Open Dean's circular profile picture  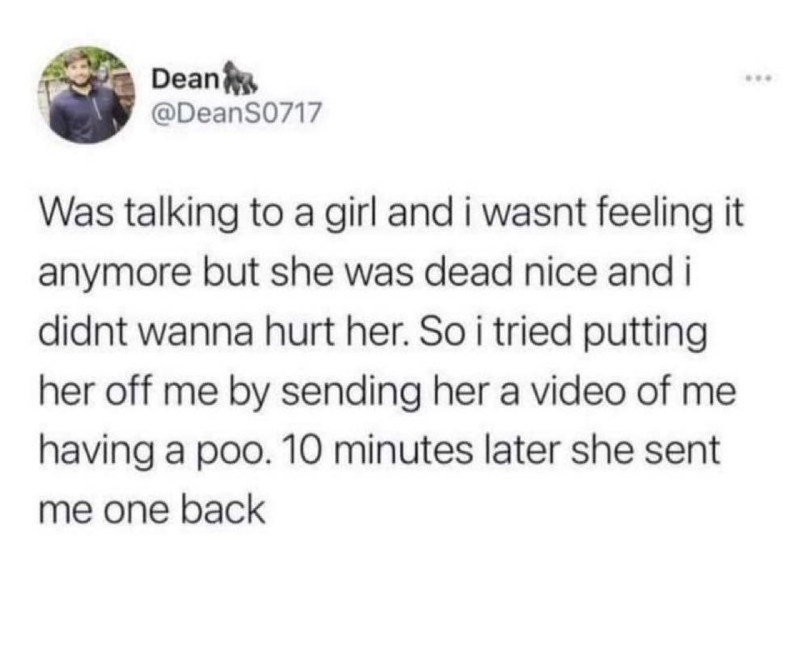coord(87,95)
